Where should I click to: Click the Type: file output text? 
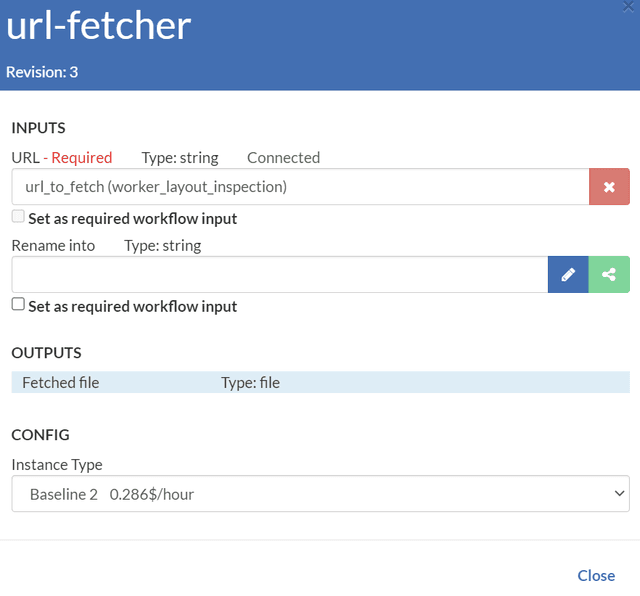click(250, 382)
